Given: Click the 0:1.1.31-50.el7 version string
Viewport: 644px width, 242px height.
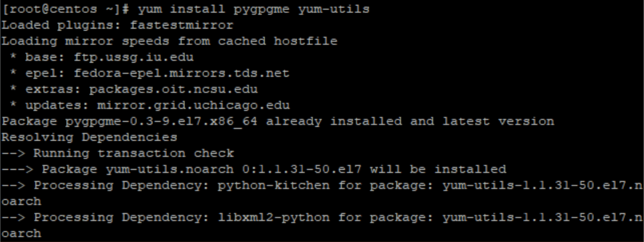Looking at the screenshot, I should (302, 169).
